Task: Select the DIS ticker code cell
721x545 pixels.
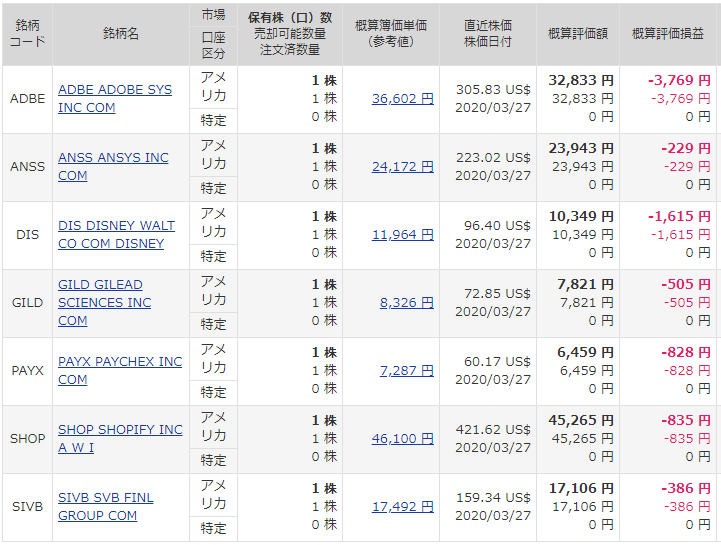Action: point(28,235)
